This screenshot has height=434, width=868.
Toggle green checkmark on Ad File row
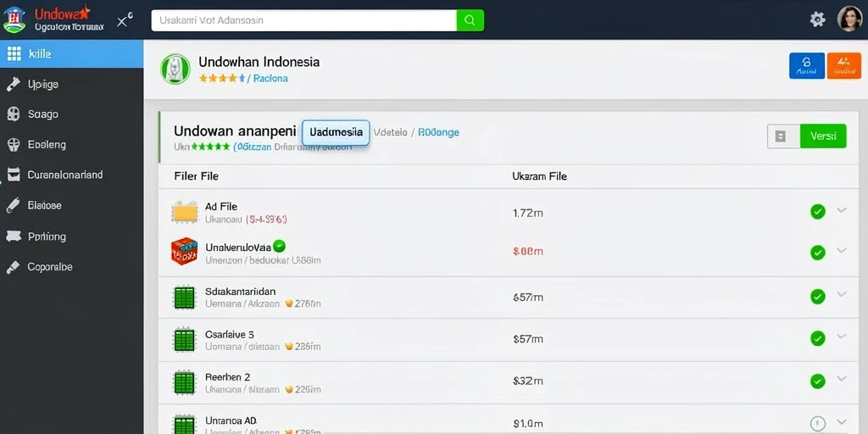click(818, 211)
